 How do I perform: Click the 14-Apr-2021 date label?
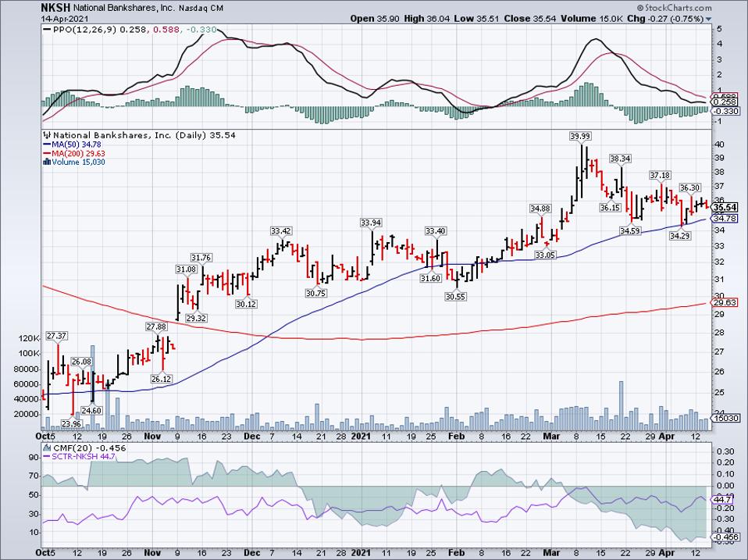click(x=63, y=18)
